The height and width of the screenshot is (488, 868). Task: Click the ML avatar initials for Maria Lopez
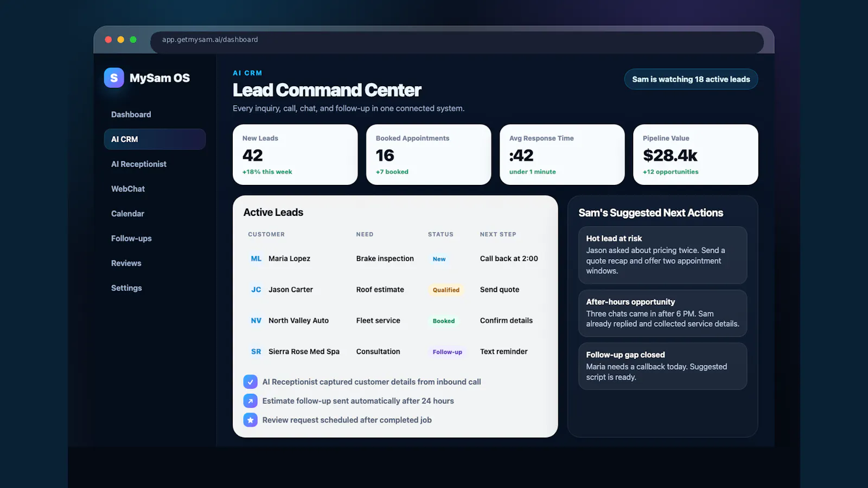[256, 259]
